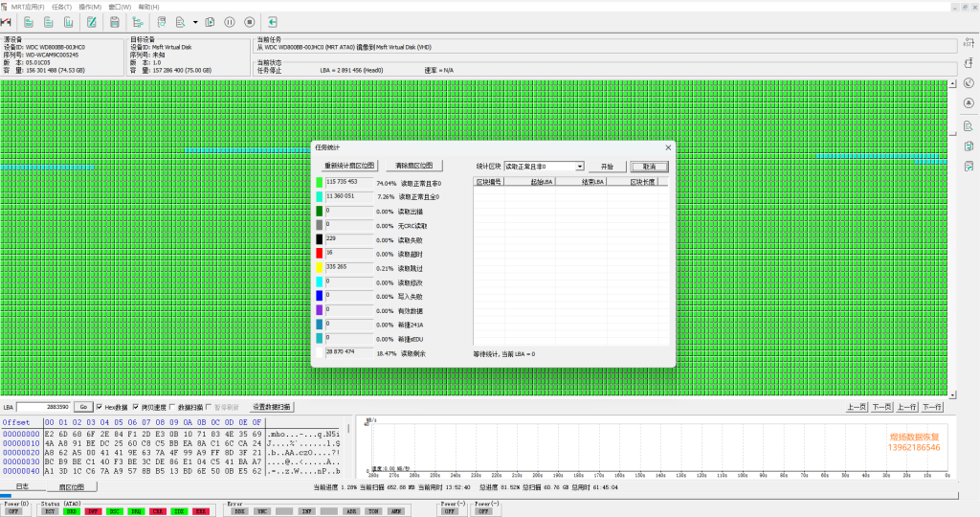Switch to the 扇区位图 tab
The height and width of the screenshot is (517, 980).
(72, 487)
